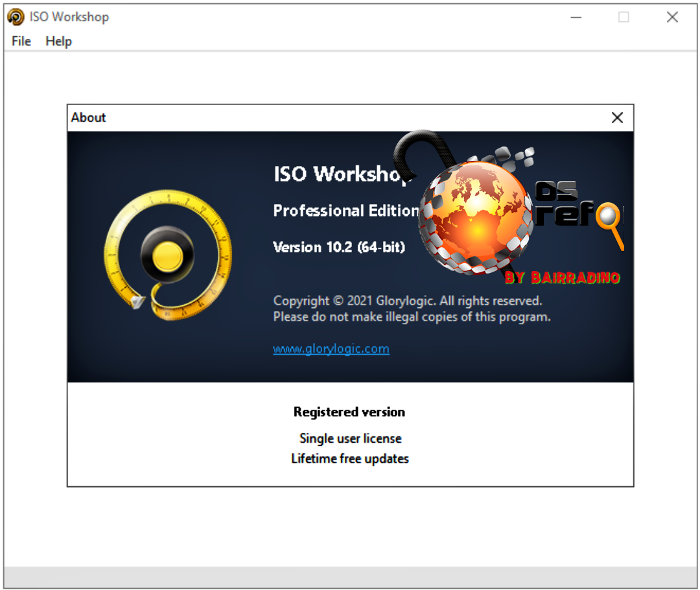Minimize the ISO Workshop window

[576, 17]
